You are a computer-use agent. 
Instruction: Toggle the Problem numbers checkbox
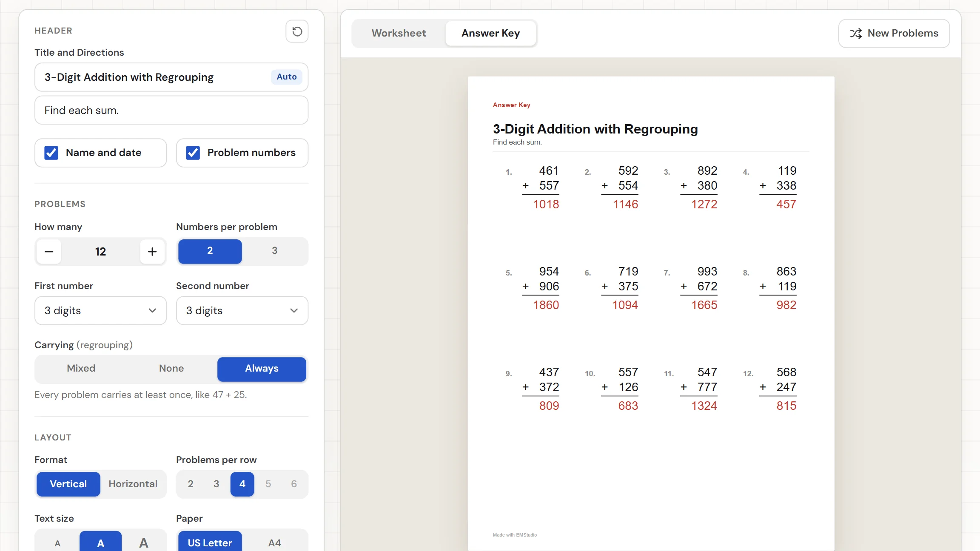pyautogui.click(x=193, y=153)
